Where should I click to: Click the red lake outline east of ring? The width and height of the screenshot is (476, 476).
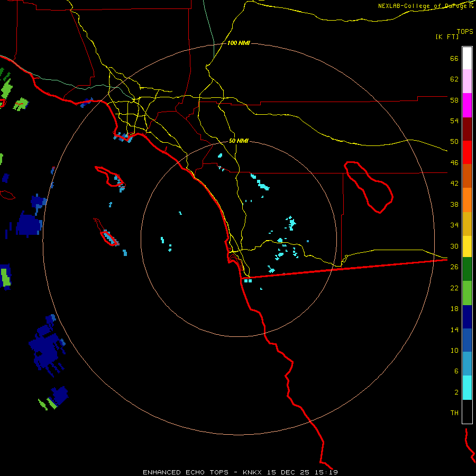tap(369, 187)
